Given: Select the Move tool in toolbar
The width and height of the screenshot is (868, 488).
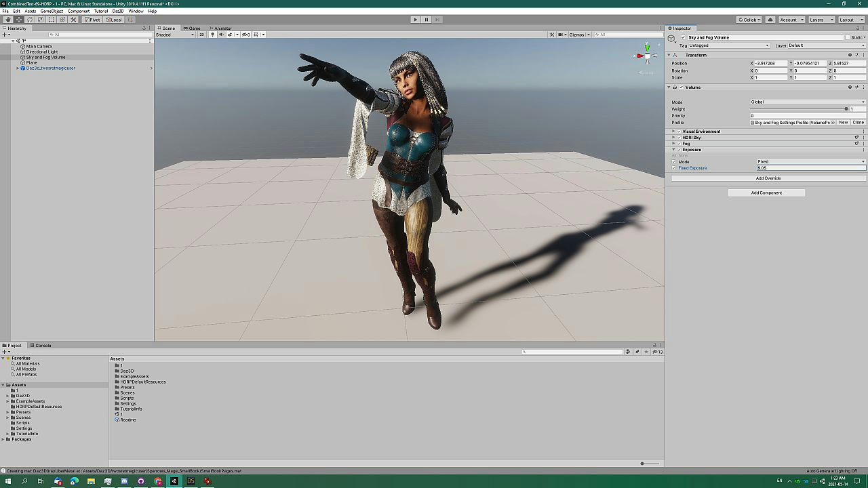Looking at the screenshot, I should (x=19, y=20).
